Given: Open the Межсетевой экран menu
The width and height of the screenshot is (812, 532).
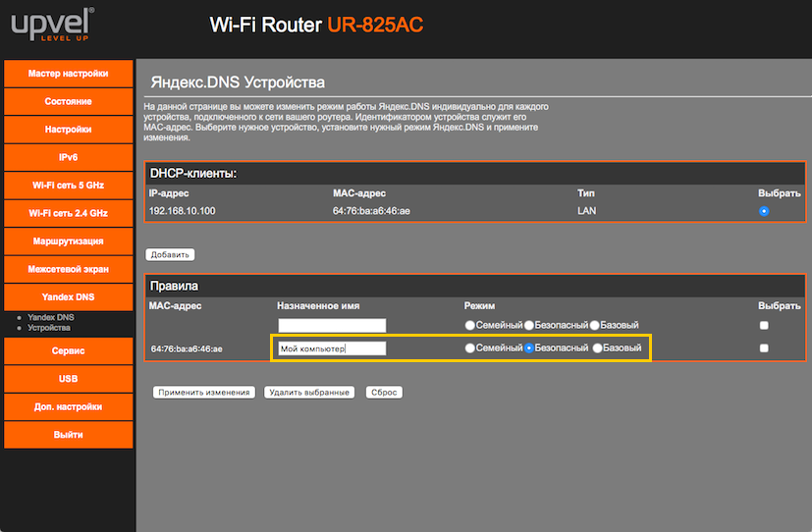Looking at the screenshot, I should pyautogui.click(x=69, y=268).
